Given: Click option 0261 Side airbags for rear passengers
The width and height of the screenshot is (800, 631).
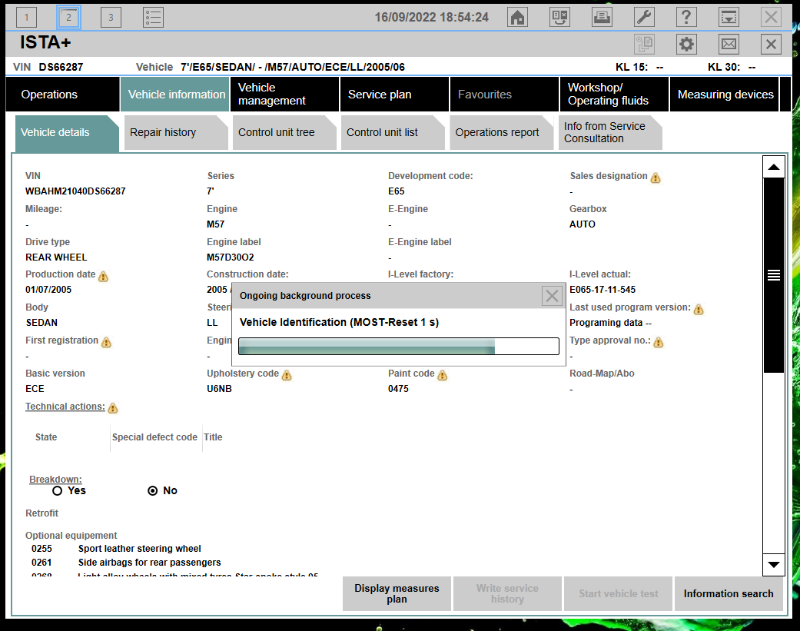Looking at the screenshot, I should click(x=126, y=563).
